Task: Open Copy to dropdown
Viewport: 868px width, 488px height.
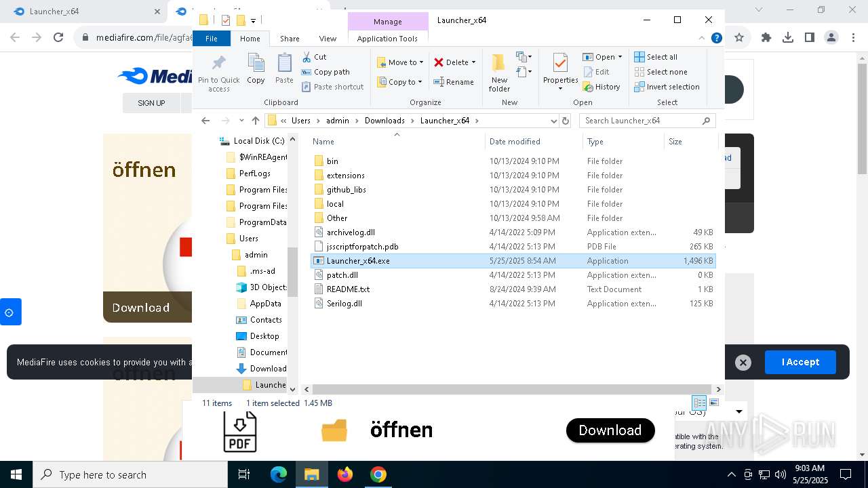Action: (399, 82)
